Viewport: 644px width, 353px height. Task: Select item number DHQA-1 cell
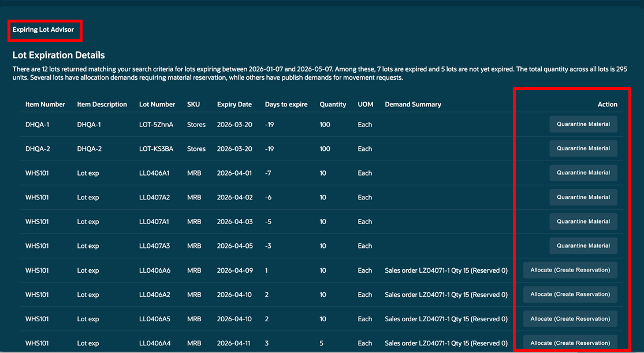tap(37, 125)
